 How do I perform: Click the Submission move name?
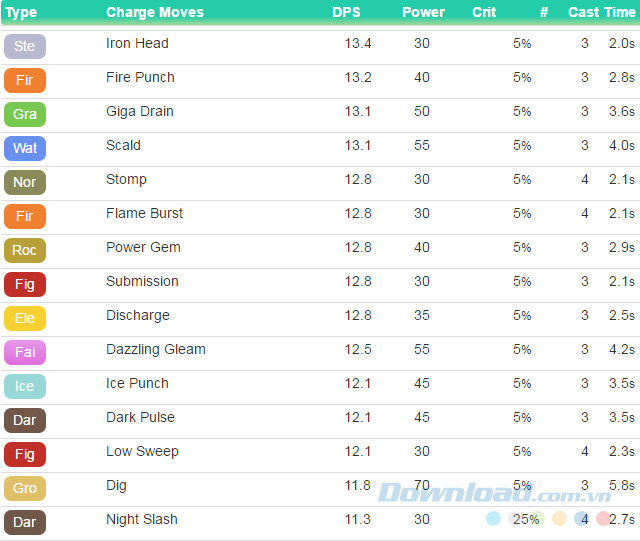click(142, 281)
